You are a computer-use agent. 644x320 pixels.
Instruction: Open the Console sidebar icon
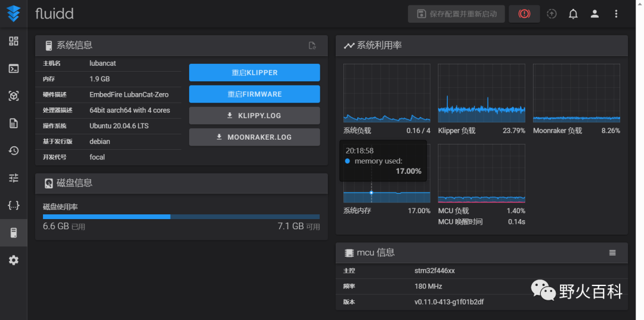point(14,68)
